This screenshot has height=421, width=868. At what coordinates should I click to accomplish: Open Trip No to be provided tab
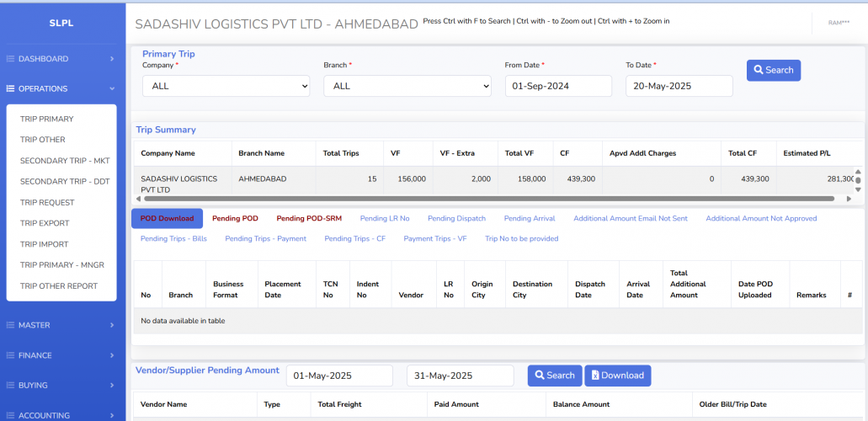pos(521,239)
